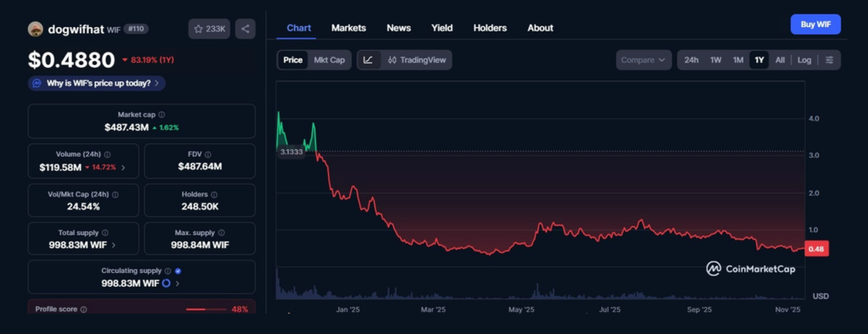Click the Market cap info icon

coord(162,114)
